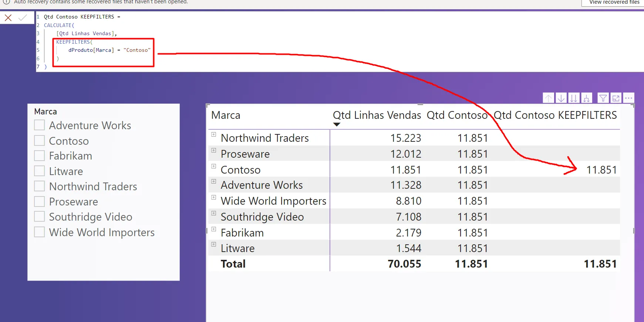Expand the Northwind Traders matrix row
644x322 pixels.
click(x=214, y=135)
